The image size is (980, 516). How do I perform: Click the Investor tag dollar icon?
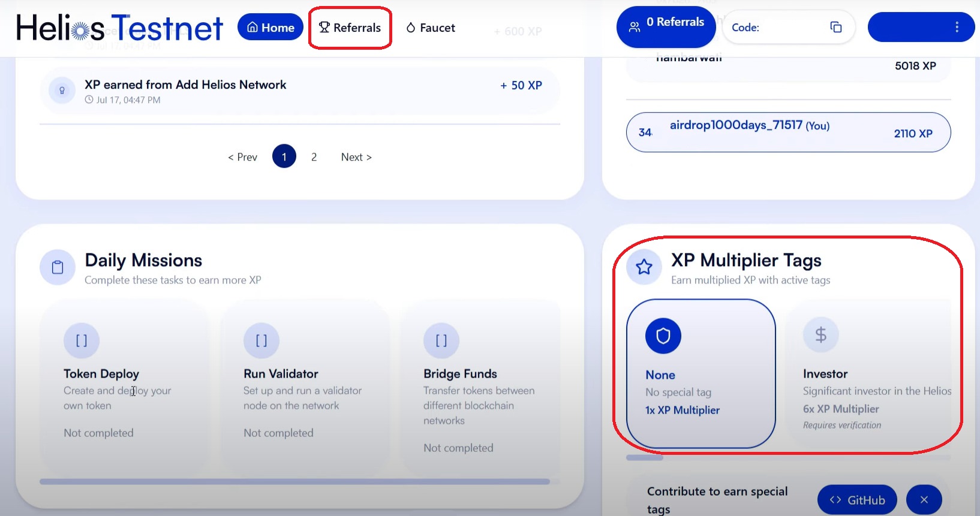(x=821, y=335)
